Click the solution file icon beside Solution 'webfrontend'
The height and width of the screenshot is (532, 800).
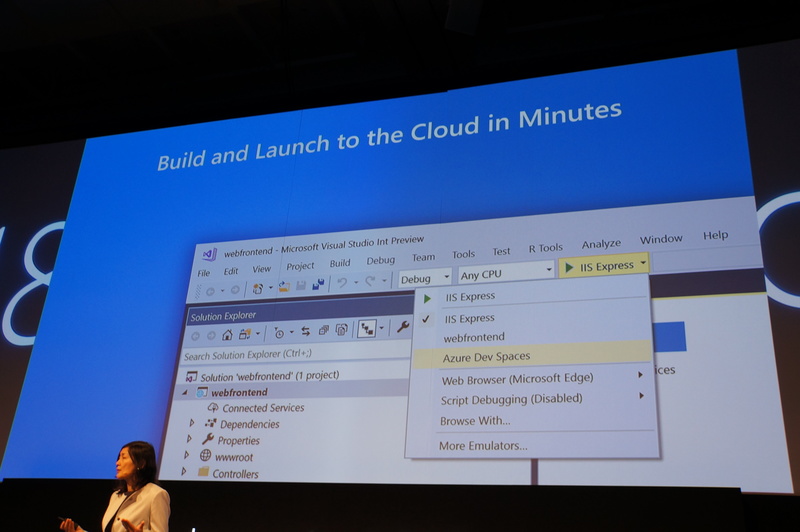(x=191, y=377)
